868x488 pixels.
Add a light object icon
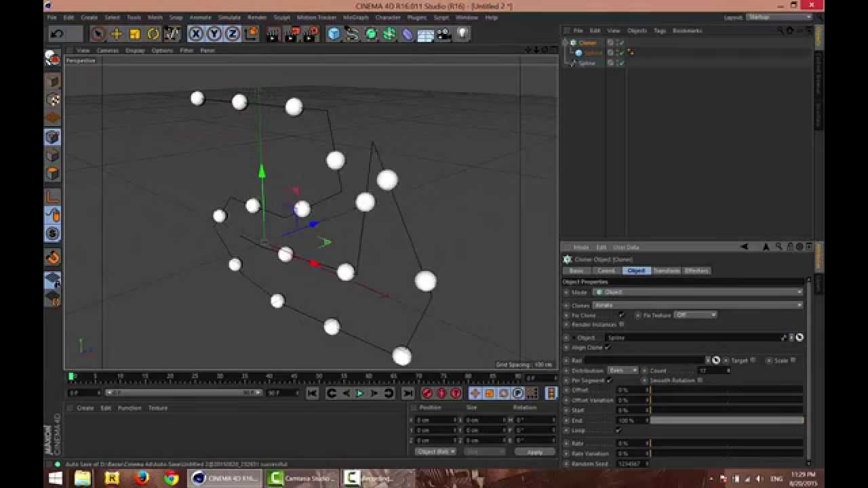click(x=462, y=33)
